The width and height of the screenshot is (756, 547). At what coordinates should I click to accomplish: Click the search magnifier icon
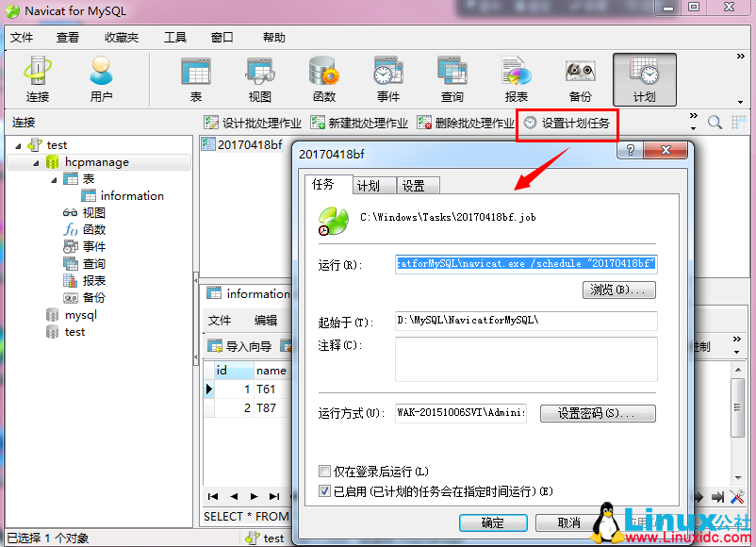click(x=716, y=122)
